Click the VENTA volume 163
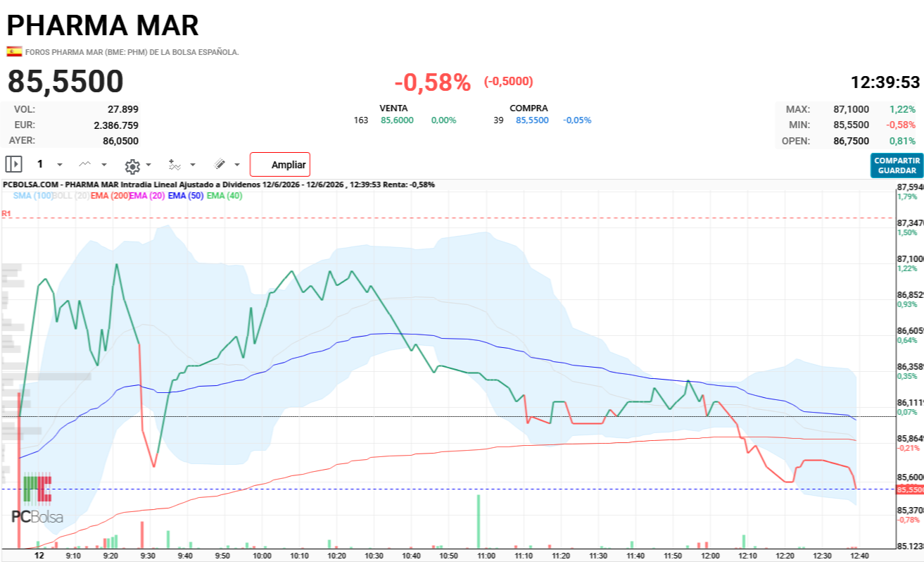This screenshot has height=562, width=924. point(361,120)
